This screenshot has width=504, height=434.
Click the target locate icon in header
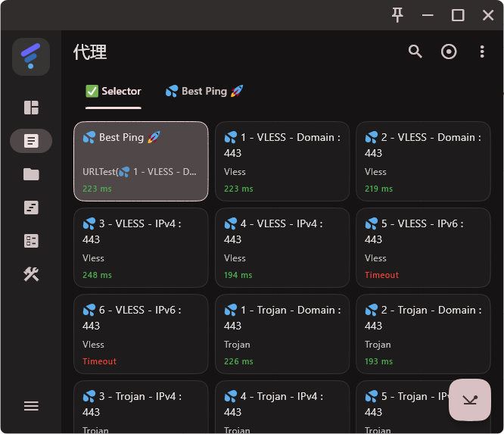pos(449,52)
